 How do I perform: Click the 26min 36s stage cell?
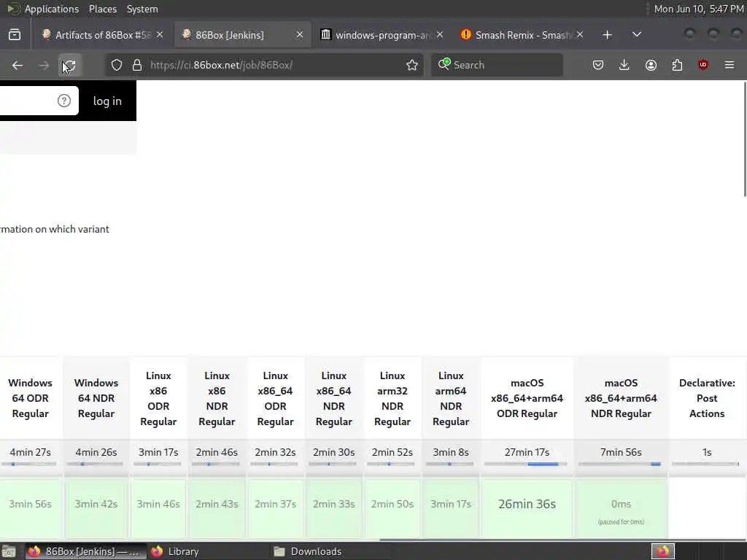tap(527, 508)
